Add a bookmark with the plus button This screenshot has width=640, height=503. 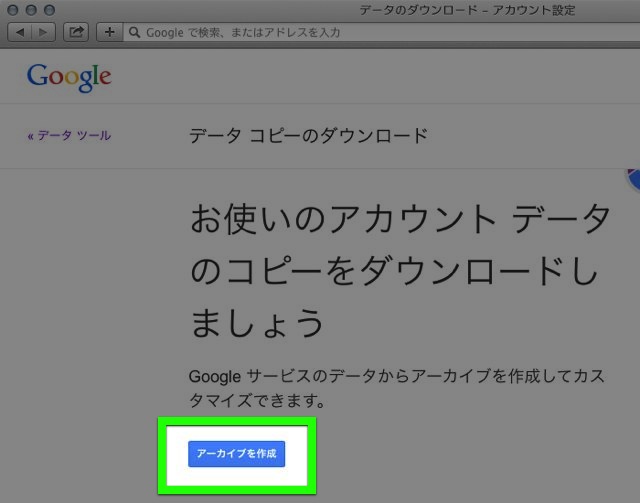[109, 32]
